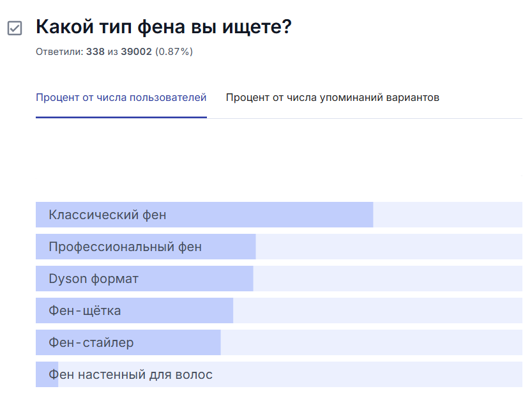The height and width of the screenshot is (398, 532).
Task: Click the 0.87% response rate text
Action: coord(174,52)
